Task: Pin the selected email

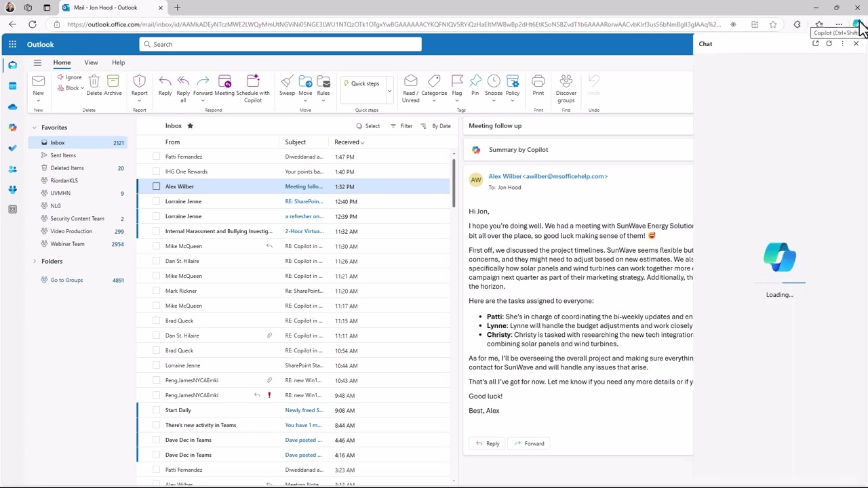Action: 475,81
